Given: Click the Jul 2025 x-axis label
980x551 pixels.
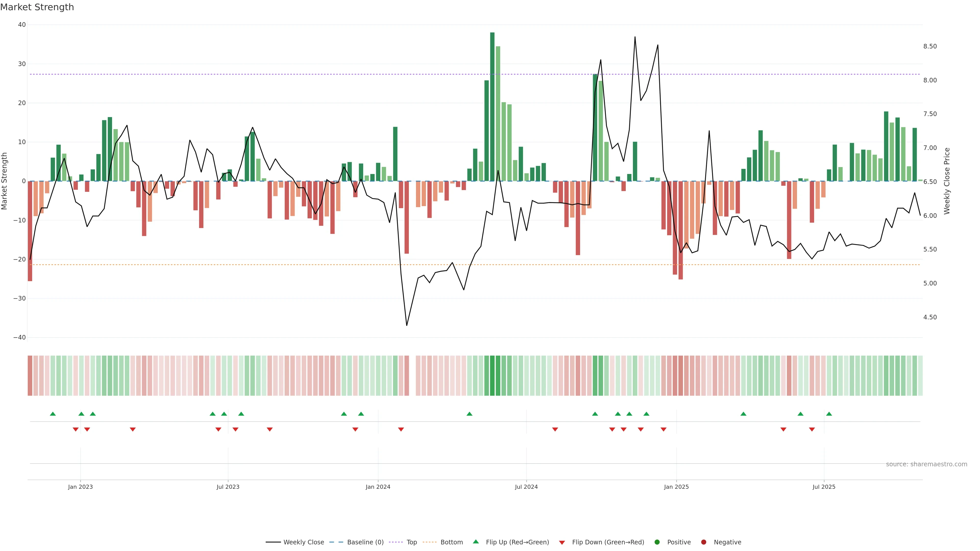Looking at the screenshot, I should pyautogui.click(x=824, y=487).
